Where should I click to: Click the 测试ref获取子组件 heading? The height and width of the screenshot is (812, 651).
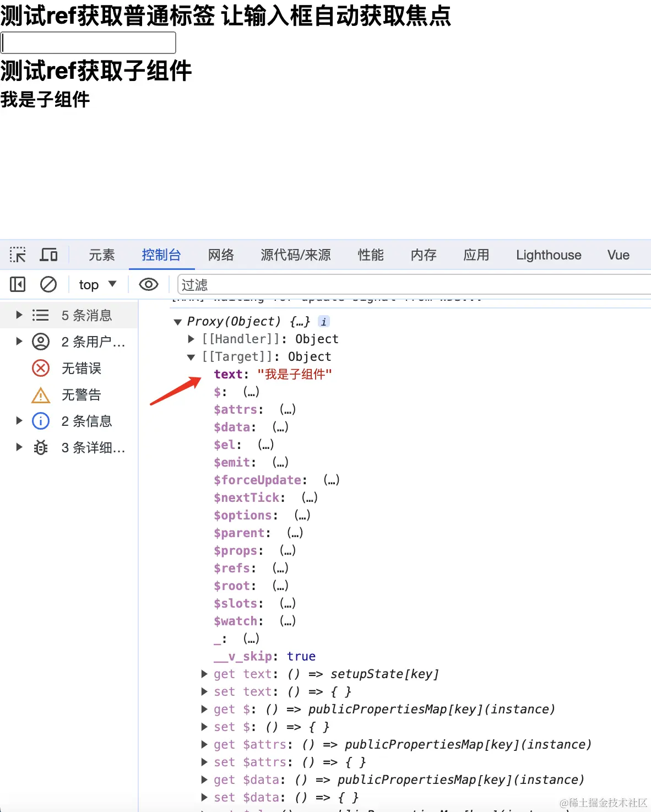(96, 71)
